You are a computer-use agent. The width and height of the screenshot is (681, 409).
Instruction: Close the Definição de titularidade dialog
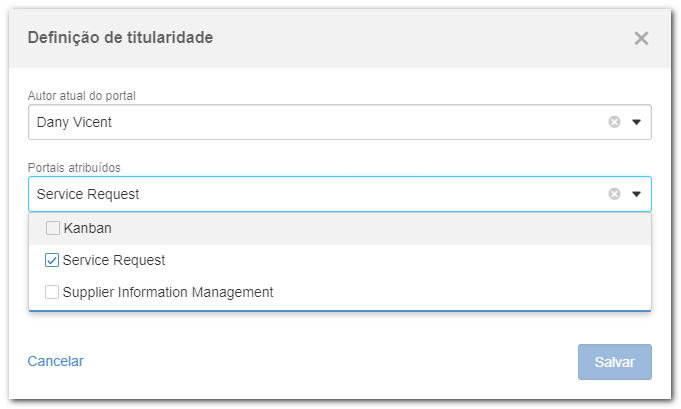[641, 38]
